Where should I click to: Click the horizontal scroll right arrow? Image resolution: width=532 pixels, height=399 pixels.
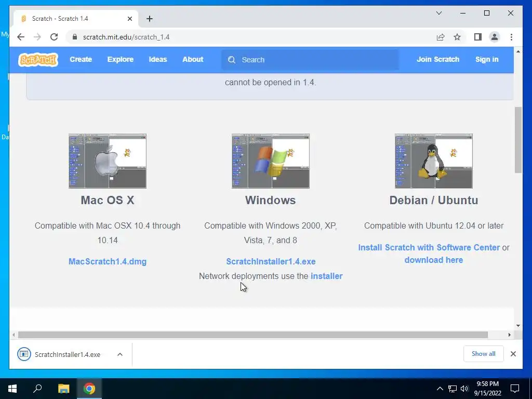point(509,335)
